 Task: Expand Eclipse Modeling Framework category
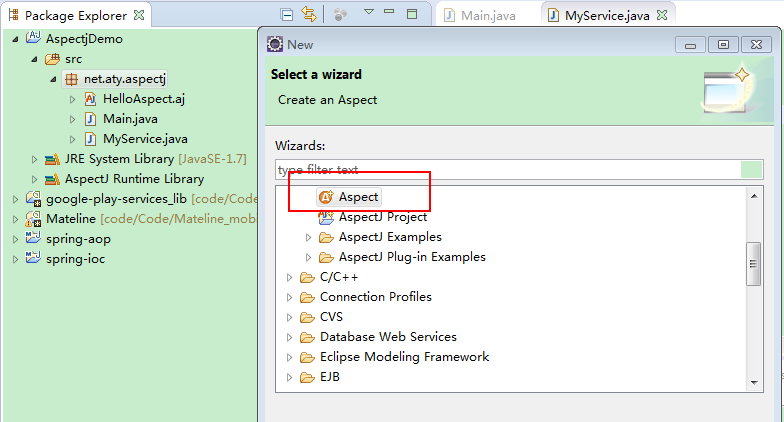click(x=290, y=357)
